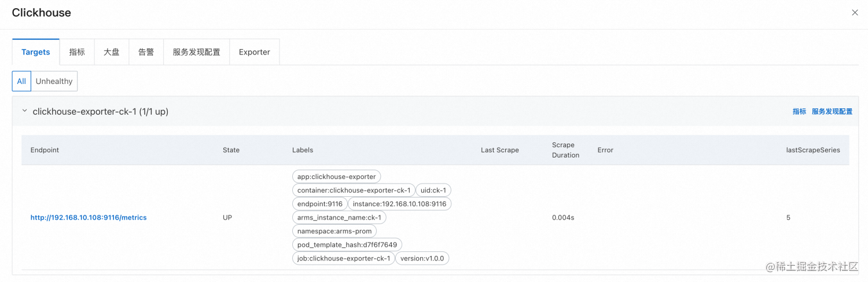Image resolution: width=868 pixels, height=282 pixels.
Task: Switch to the Targets tab
Action: pyautogui.click(x=36, y=52)
